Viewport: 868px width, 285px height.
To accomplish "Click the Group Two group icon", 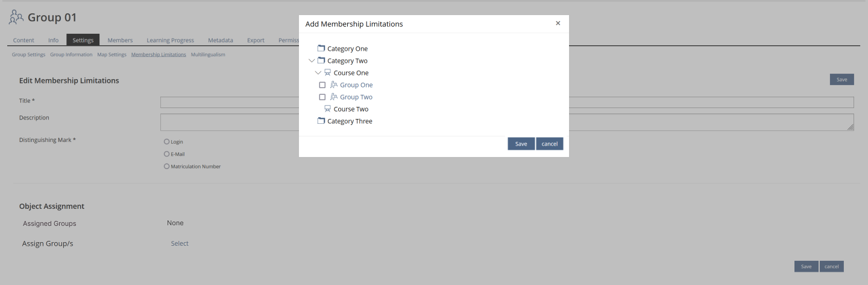I will [334, 97].
